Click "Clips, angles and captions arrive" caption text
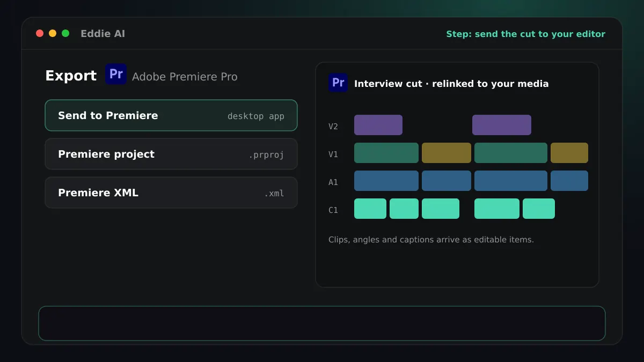Image resolution: width=644 pixels, height=362 pixels. (431, 240)
